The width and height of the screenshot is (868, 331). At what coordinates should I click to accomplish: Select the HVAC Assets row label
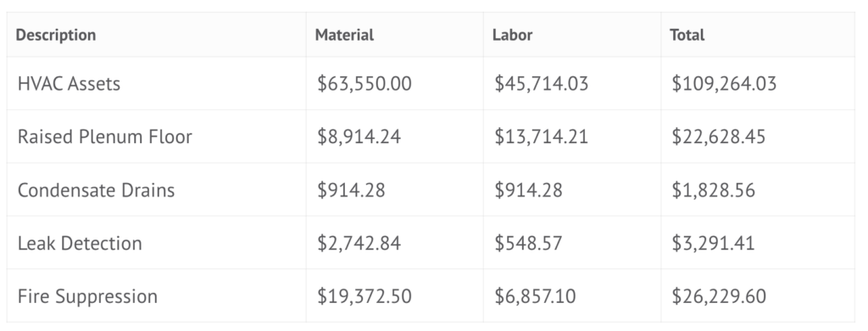tap(69, 84)
